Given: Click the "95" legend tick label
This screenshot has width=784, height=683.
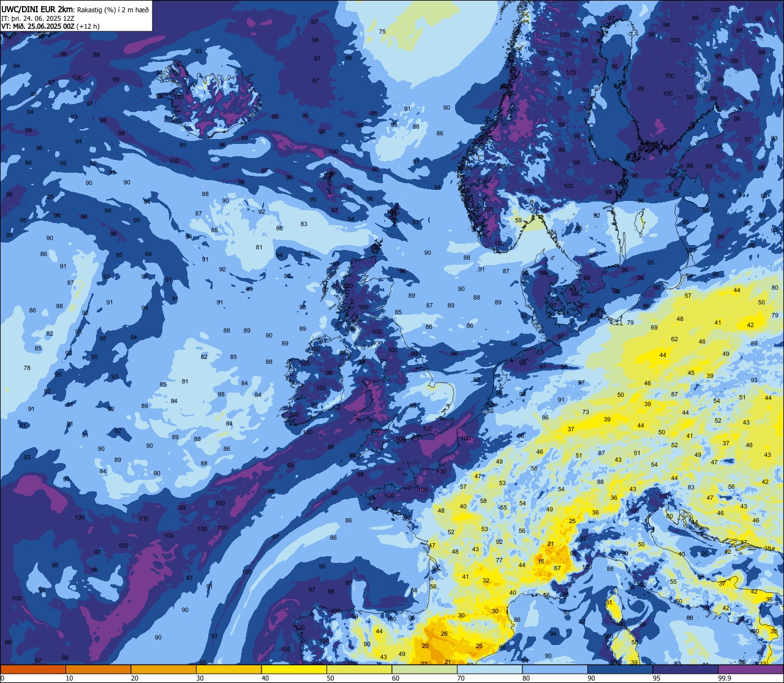Looking at the screenshot, I should pyautogui.click(x=657, y=678).
